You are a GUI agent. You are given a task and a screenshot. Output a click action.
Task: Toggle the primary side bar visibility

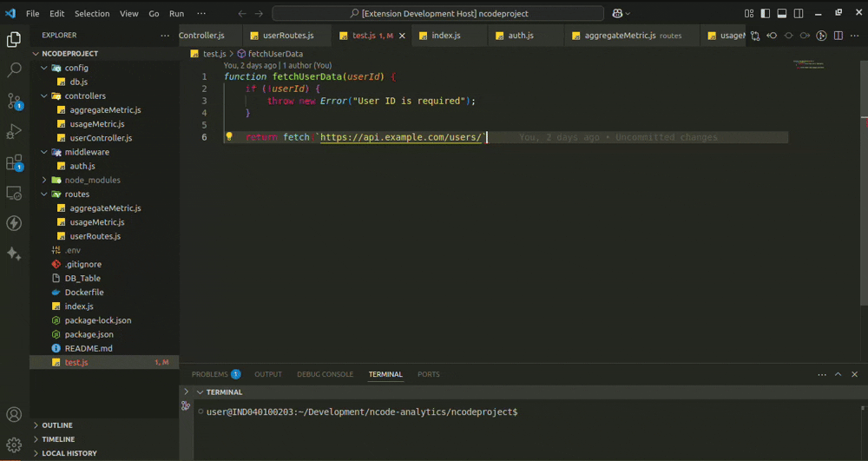click(x=766, y=13)
